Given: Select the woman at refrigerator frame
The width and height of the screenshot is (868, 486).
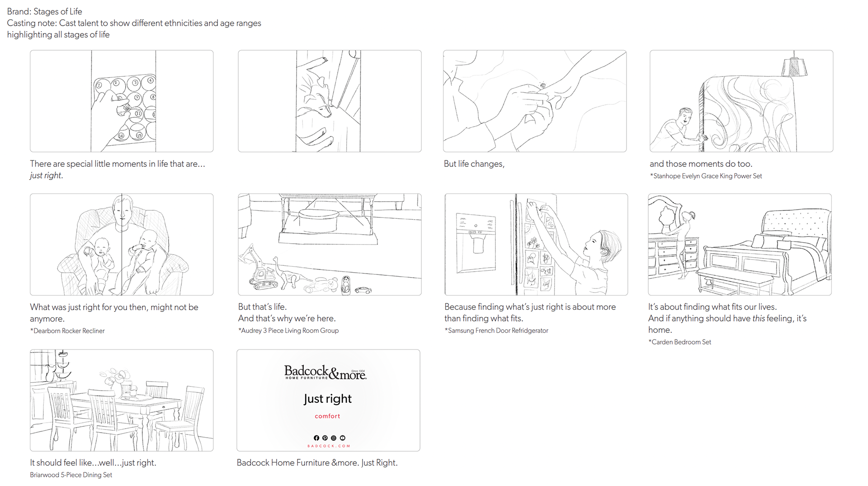Looking at the screenshot, I should (536, 245).
